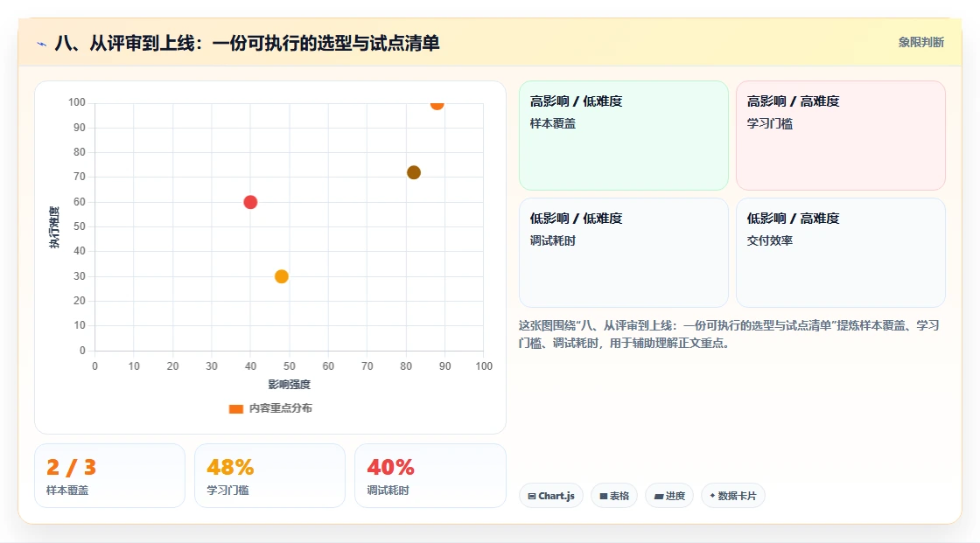Click the 象限判断 label in header
The height and width of the screenshot is (543, 980).
(921, 43)
